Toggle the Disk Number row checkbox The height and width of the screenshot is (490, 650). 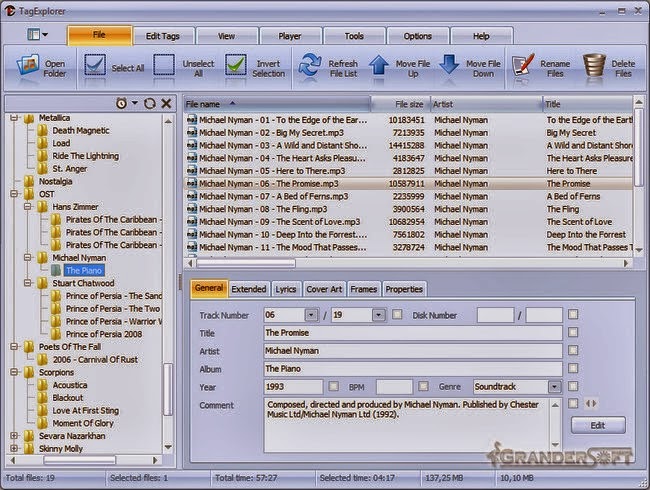click(573, 315)
